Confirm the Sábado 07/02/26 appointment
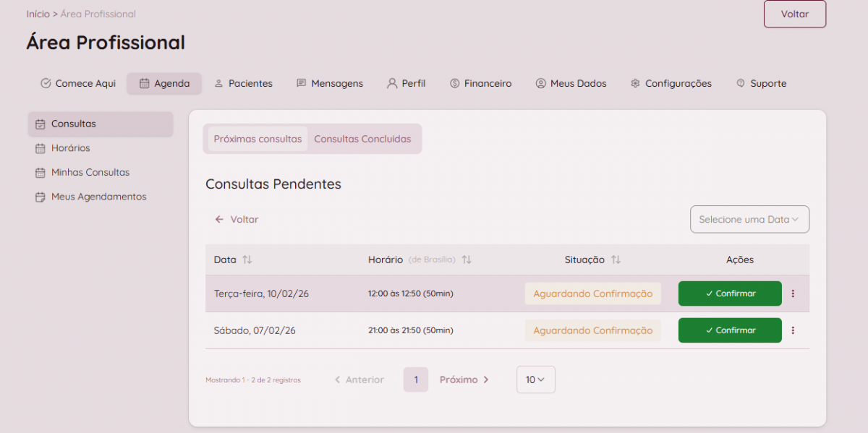Image resolution: width=868 pixels, height=433 pixels. click(x=730, y=330)
